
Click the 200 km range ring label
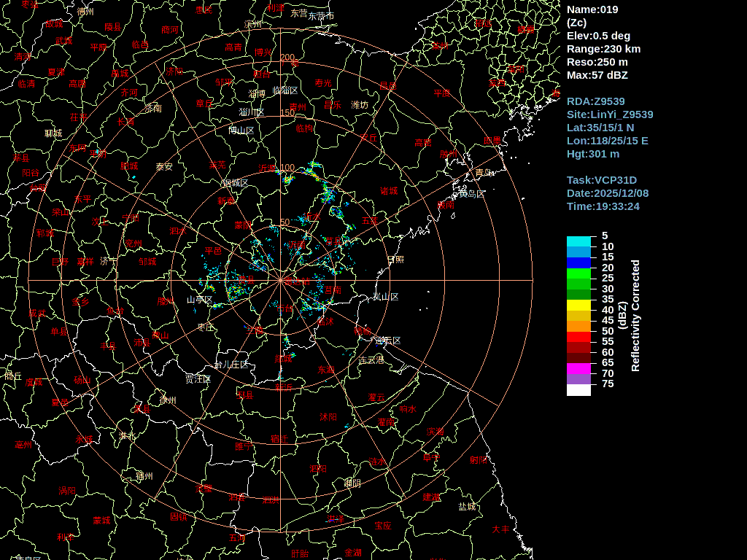(x=287, y=58)
